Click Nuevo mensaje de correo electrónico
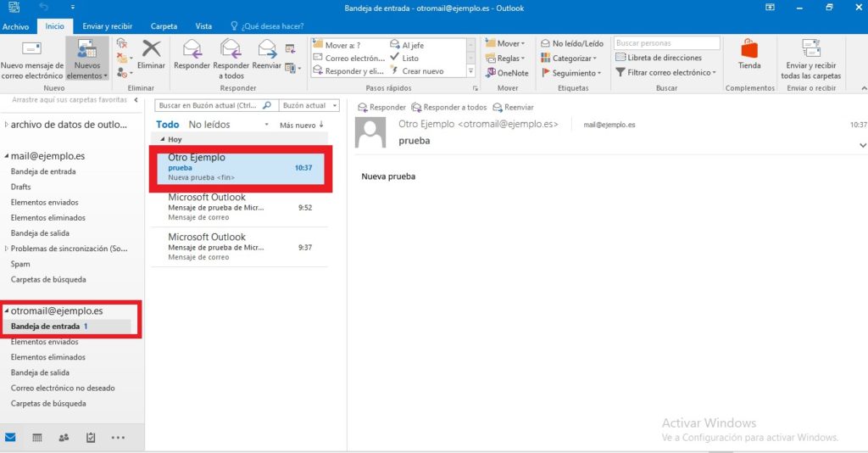The width and height of the screenshot is (868, 453). (31, 60)
